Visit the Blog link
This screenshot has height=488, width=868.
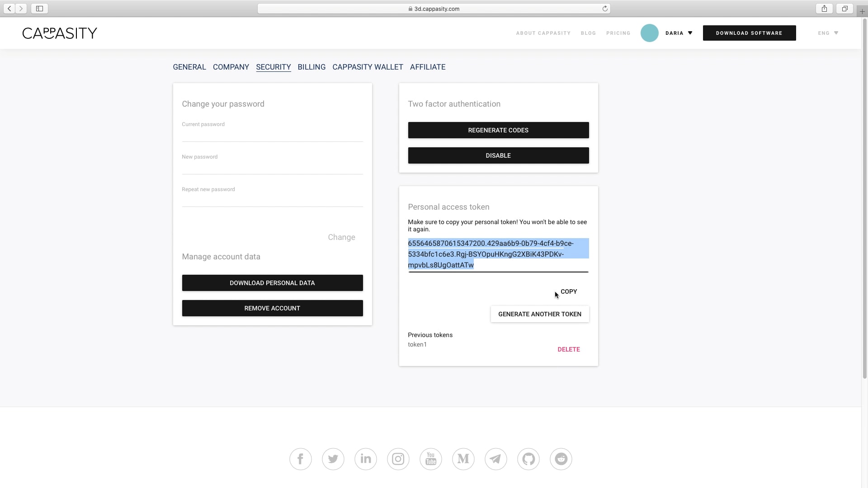(x=588, y=33)
